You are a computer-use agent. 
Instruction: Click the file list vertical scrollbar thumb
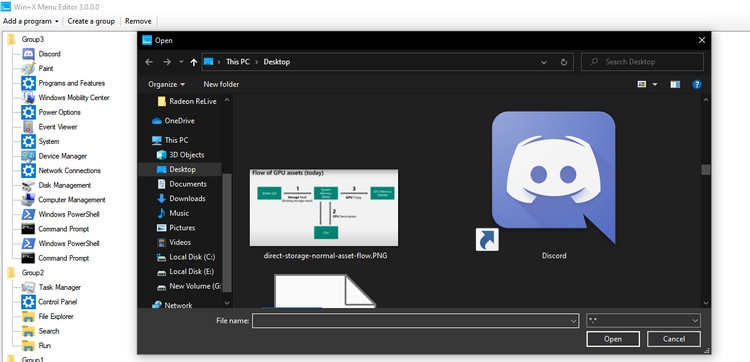[x=706, y=170]
